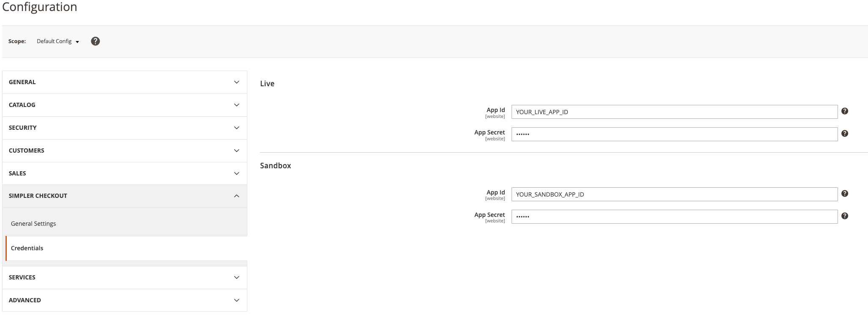Viewport: 868px width, 323px height.
Task: Click the SIMPLER CHECKOUT section label
Action: 38,196
